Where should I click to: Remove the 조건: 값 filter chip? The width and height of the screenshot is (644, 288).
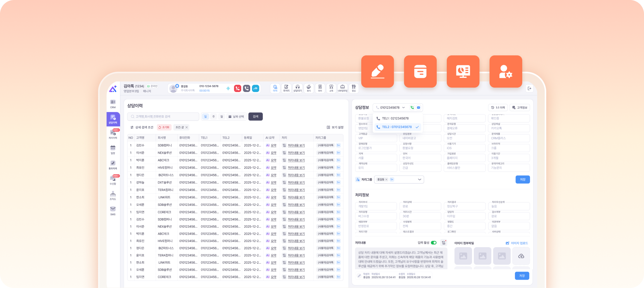[186, 127]
